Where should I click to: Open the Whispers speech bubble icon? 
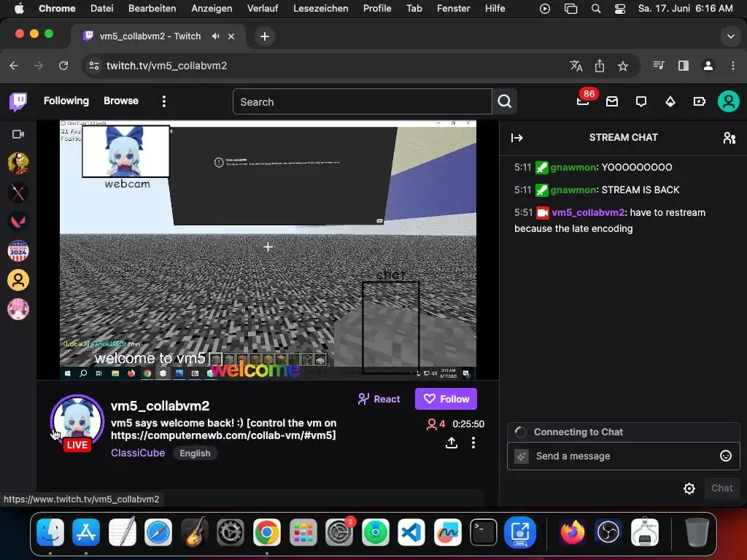tap(641, 101)
